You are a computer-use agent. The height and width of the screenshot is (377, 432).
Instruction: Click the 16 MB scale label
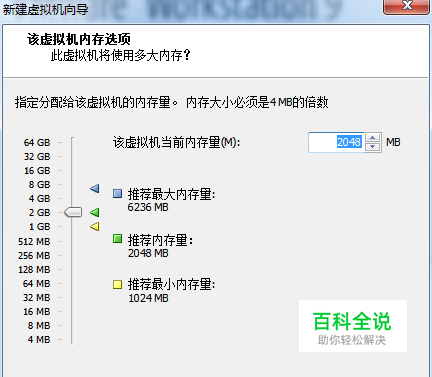click(36, 312)
